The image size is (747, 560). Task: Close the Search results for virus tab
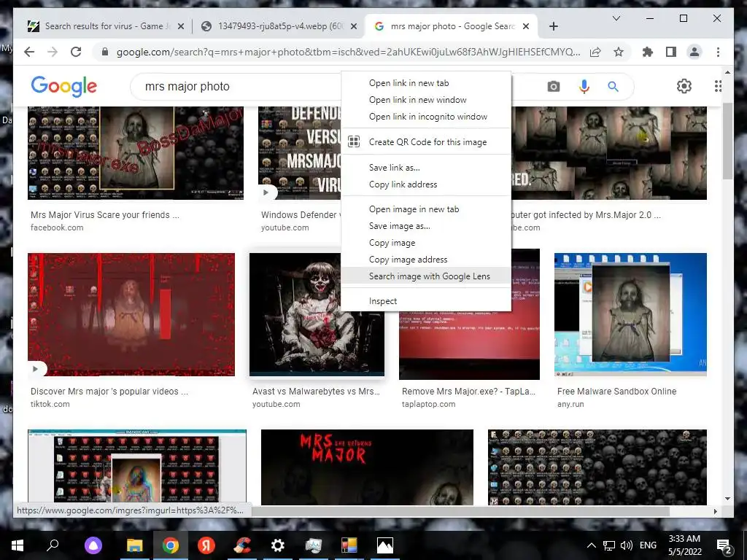[x=181, y=26]
